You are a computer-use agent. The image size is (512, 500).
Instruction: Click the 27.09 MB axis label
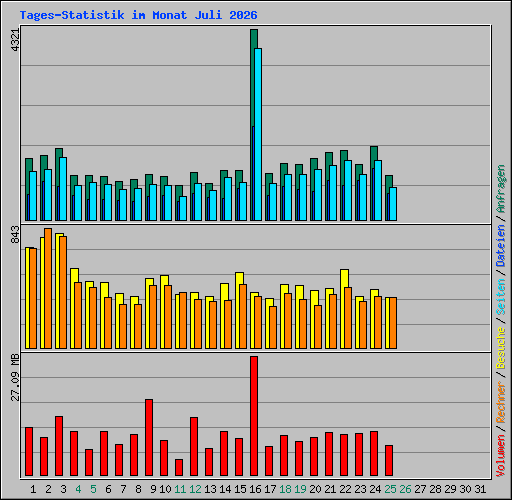(15, 377)
